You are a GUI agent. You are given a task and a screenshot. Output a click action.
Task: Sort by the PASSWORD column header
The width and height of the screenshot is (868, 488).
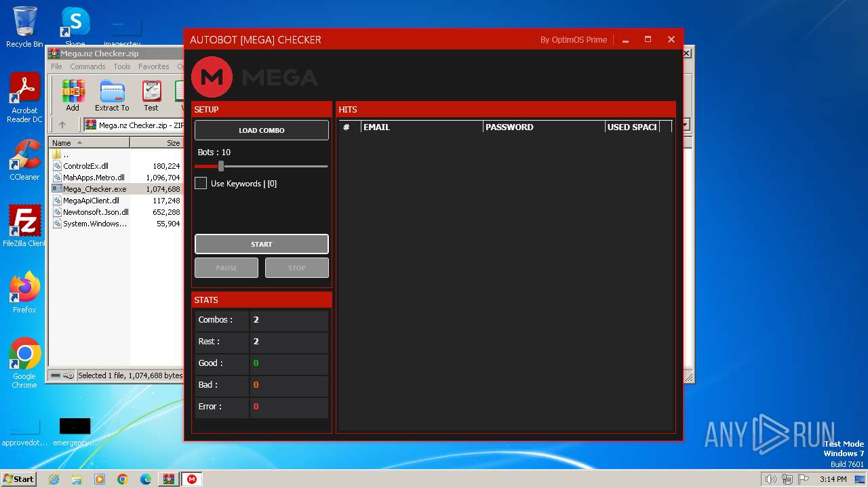(x=544, y=127)
